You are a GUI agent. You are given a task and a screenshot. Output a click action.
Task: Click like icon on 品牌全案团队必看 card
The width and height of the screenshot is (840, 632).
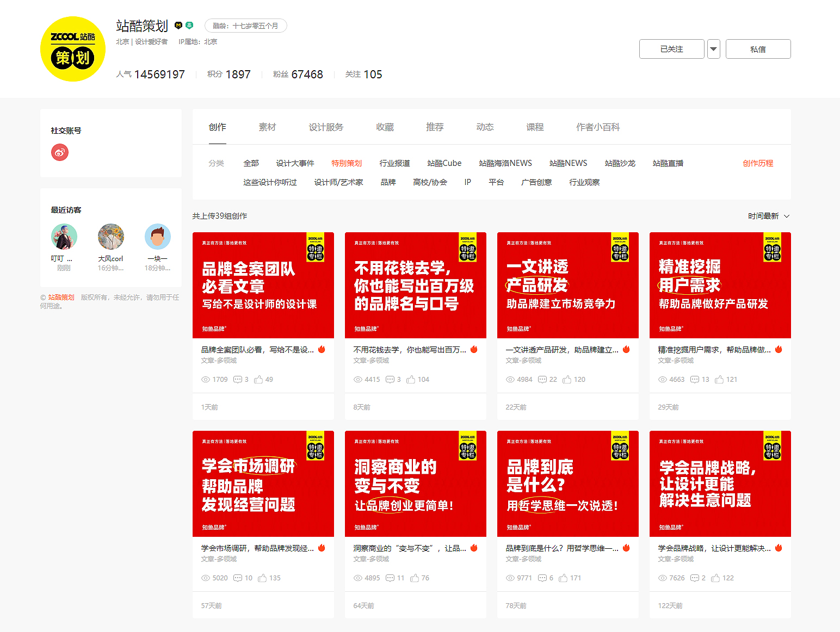258,380
